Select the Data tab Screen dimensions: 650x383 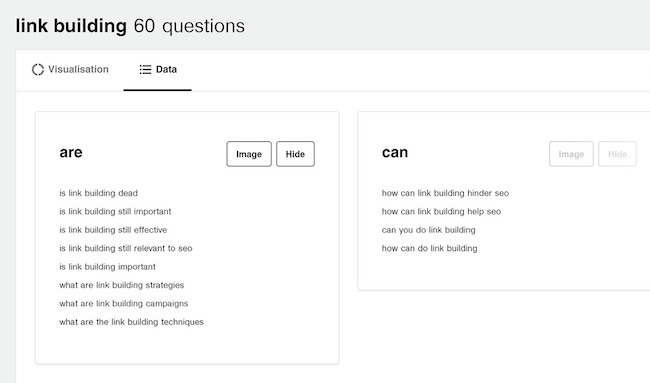point(158,70)
